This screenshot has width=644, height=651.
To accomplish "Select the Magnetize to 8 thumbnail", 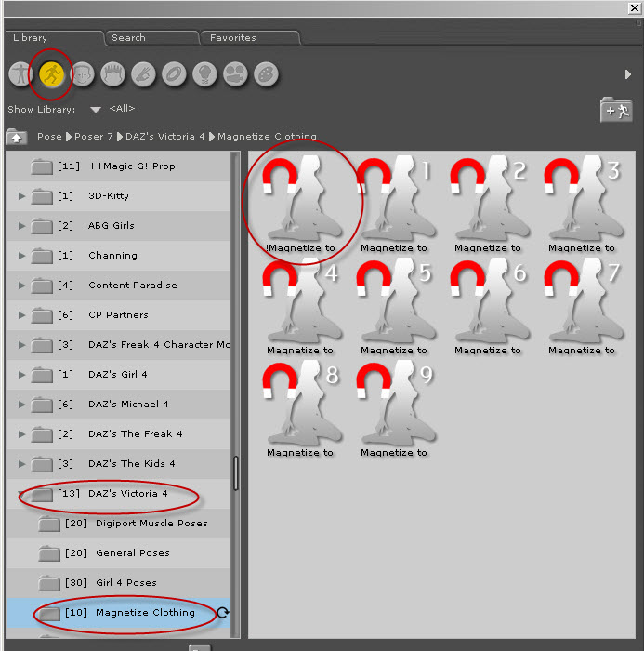I will tap(301, 408).
